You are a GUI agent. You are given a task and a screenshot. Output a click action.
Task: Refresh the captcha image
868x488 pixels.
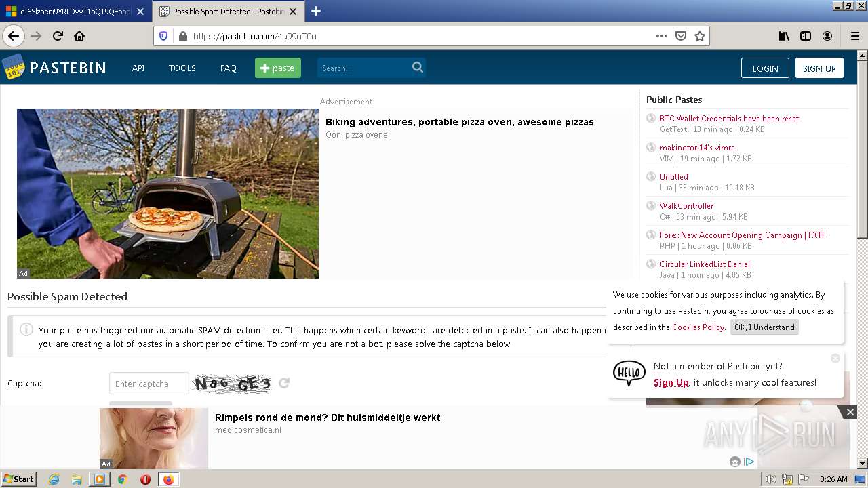pyautogui.click(x=284, y=383)
